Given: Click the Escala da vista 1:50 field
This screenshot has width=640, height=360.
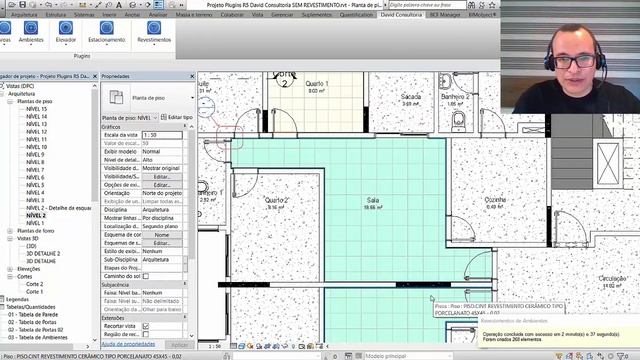Looking at the screenshot, I should (x=162, y=135).
